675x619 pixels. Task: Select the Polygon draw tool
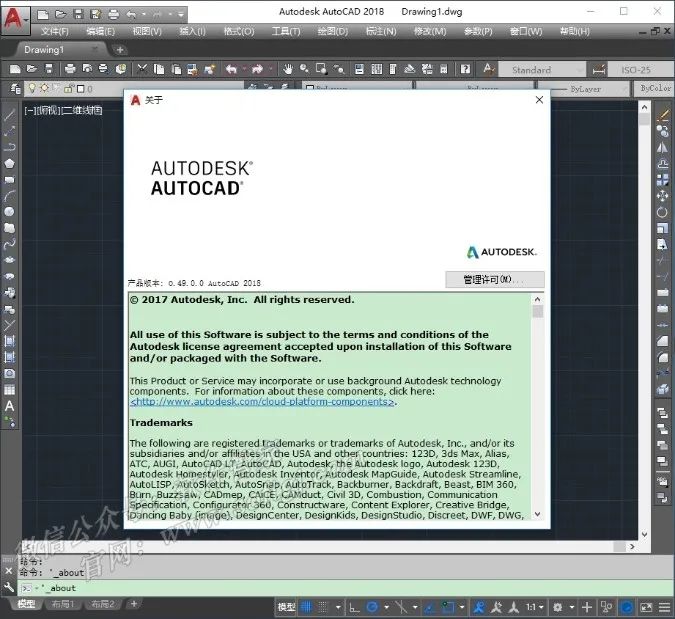point(9,163)
